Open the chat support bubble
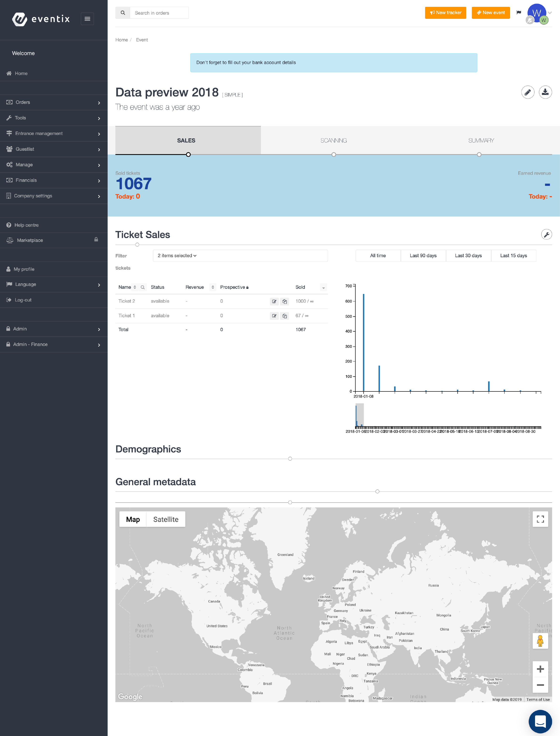 click(x=540, y=722)
